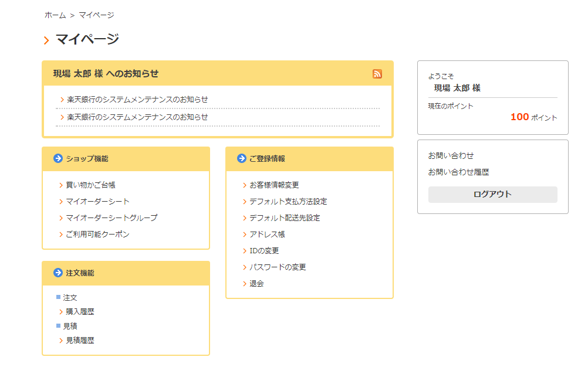588x384 pixels.
Task: Open the second 楽天銀行 maintenance notice
Action: (x=137, y=117)
